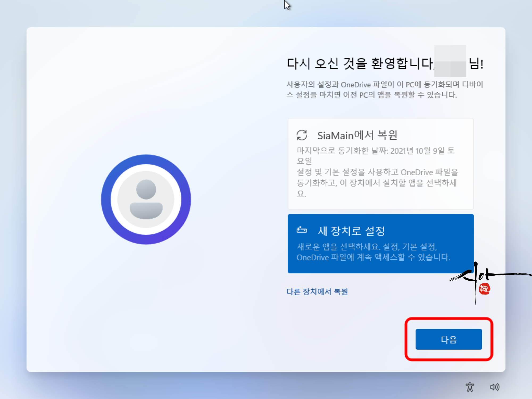
Task: Click the 'SiaMain에서 복원' title text
Action: pos(357,135)
